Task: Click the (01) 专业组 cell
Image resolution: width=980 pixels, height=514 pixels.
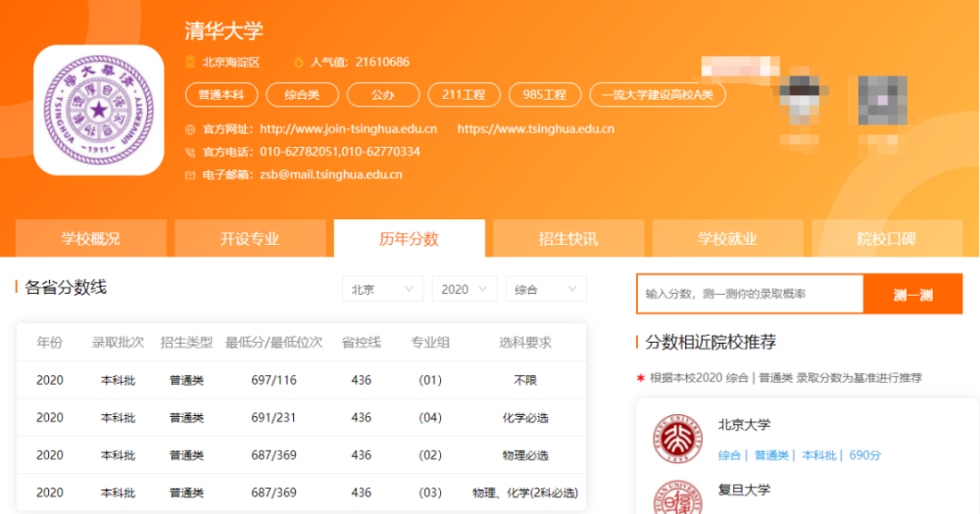Action: click(430, 380)
